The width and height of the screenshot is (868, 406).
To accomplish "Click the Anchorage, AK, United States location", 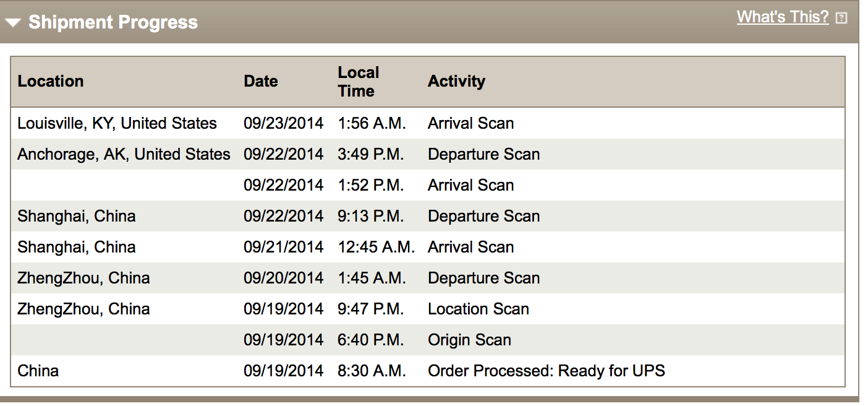I will tap(124, 154).
